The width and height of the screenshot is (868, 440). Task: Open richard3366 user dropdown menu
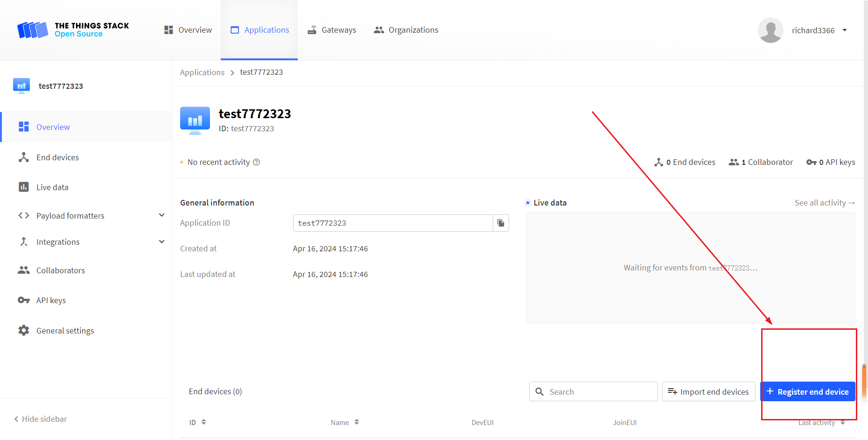point(844,30)
